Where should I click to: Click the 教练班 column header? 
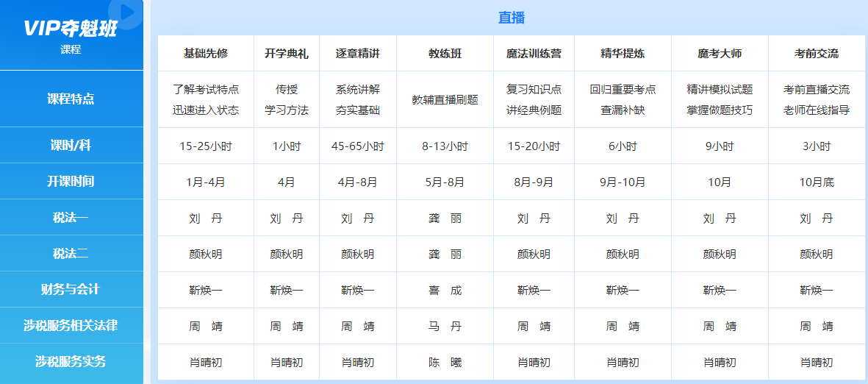click(445, 54)
